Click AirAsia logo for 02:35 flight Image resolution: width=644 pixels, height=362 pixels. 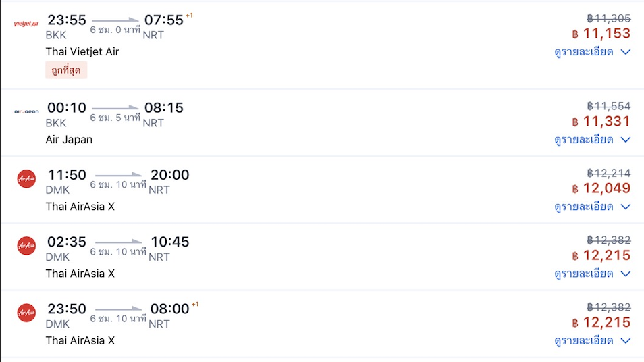coord(26,246)
